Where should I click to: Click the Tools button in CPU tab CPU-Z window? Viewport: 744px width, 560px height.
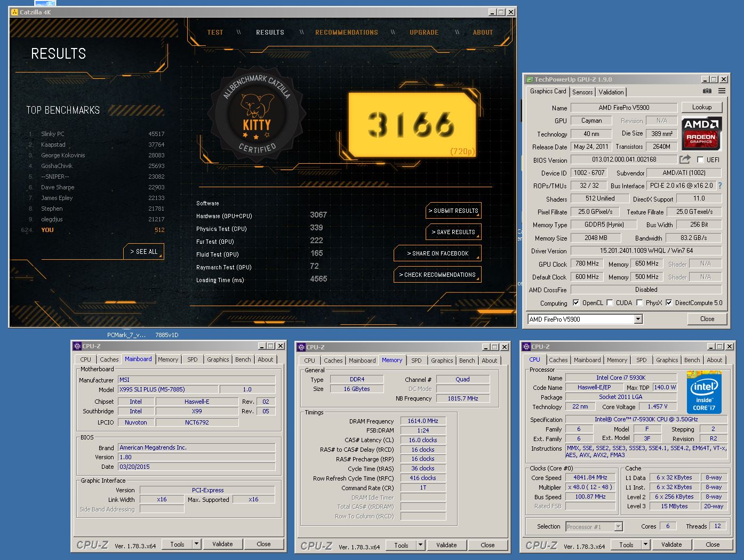tap(626, 545)
